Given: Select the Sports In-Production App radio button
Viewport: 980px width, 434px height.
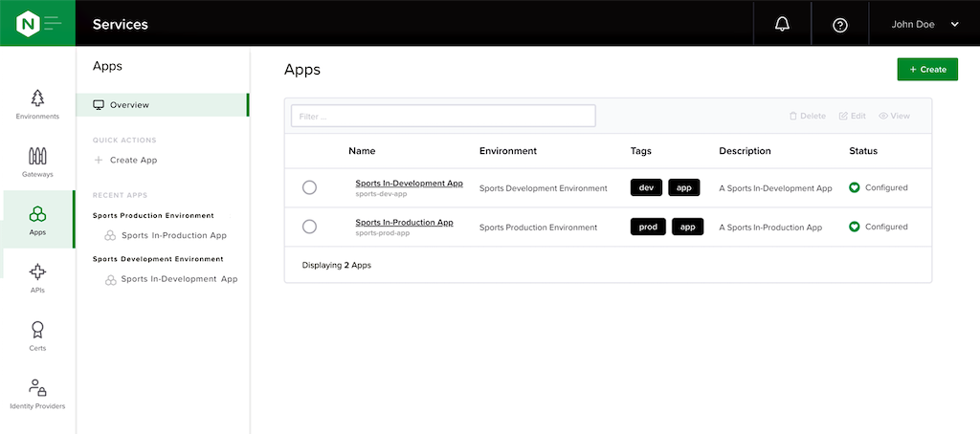Looking at the screenshot, I should point(309,227).
